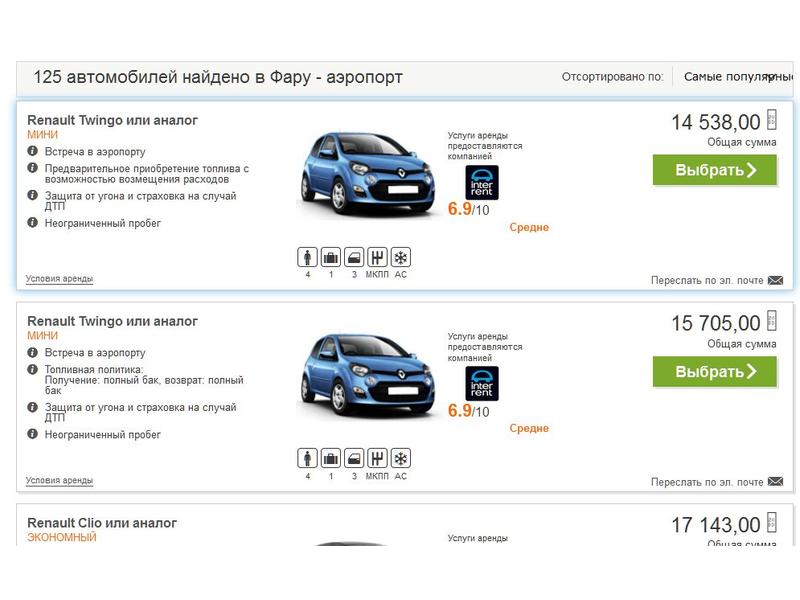Click the 'МИНИ' label in 15 705,00 offer
This screenshot has width=800, height=600.
pyautogui.click(x=42, y=335)
